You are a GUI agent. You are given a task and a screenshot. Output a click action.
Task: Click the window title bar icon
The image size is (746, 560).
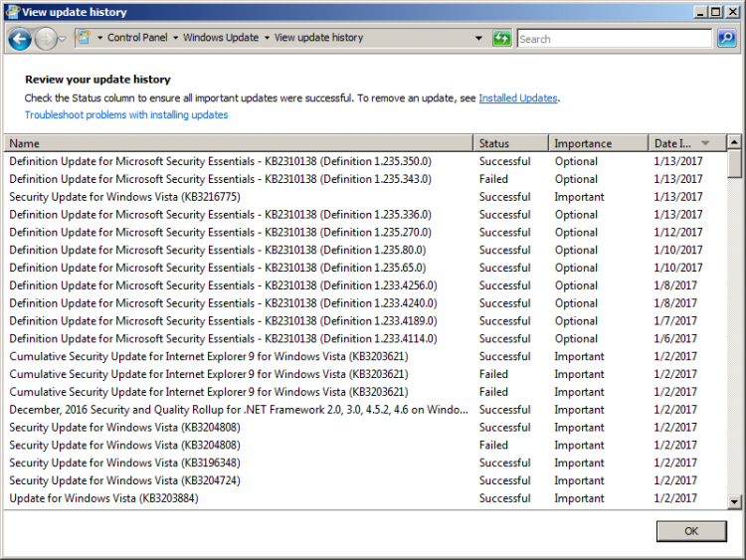point(12,11)
